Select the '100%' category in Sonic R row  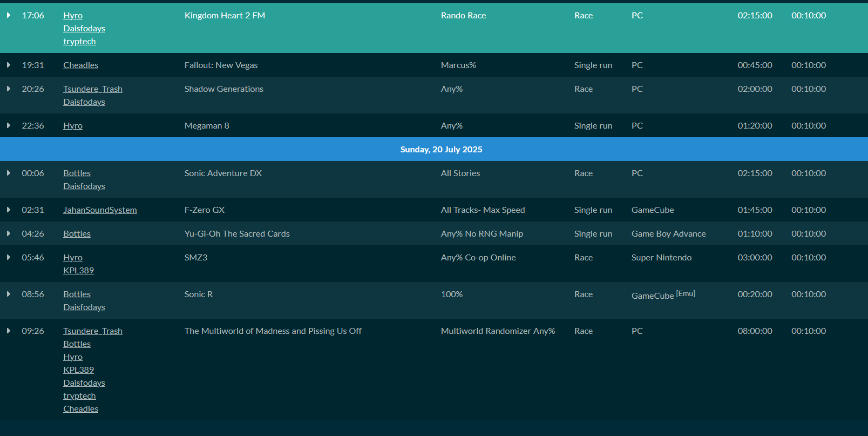tap(452, 294)
